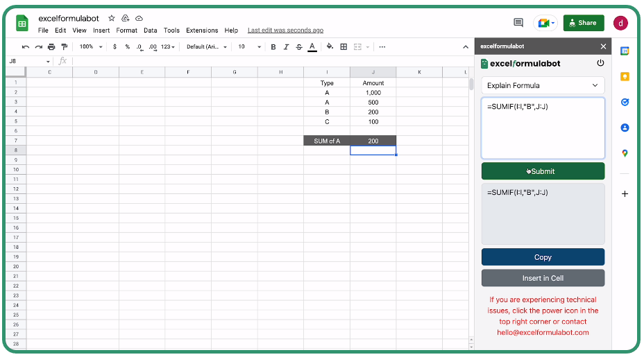Viewport: 644px width, 357px height.
Task: Click the undo arrow in the toolbar
Action: pyautogui.click(x=26, y=47)
